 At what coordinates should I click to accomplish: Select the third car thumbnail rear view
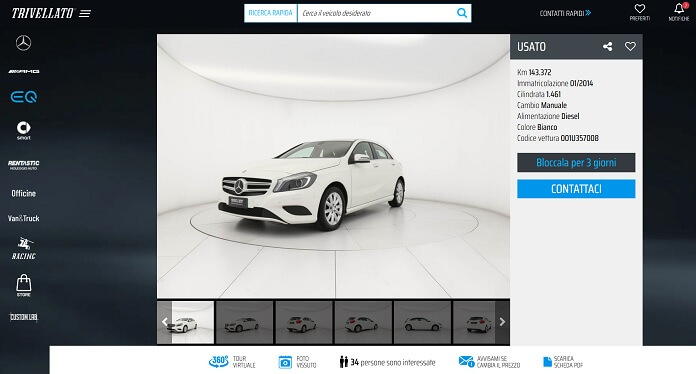click(304, 323)
